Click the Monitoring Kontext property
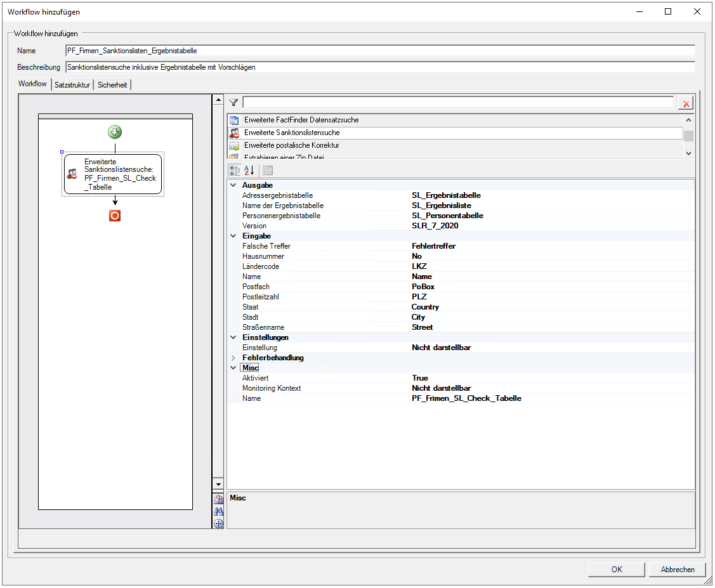Image resolution: width=715 pixels, height=588 pixels. [272, 388]
